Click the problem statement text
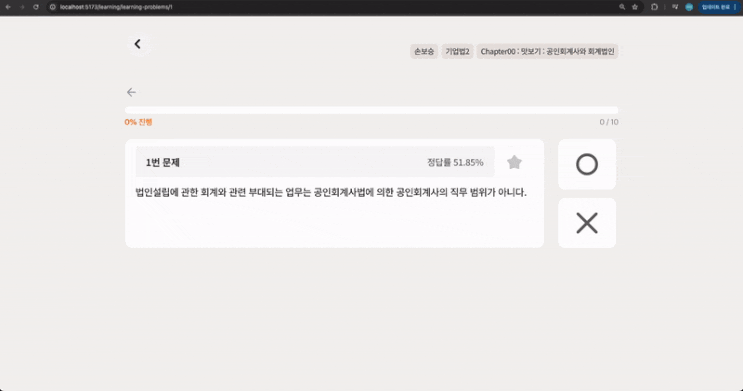 pyautogui.click(x=331, y=192)
